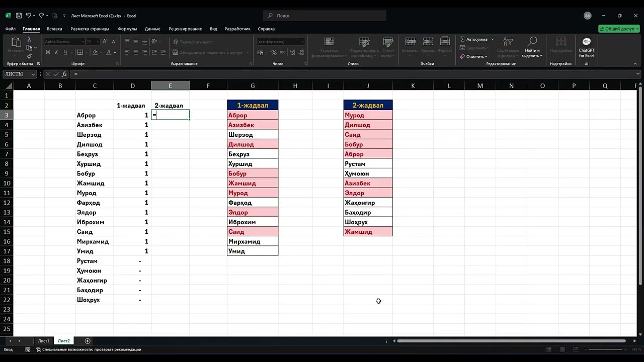Click the Redo arrow in the quick access toolbar
The width and height of the screenshot is (644, 362).
pyautogui.click(x=42, y=16)
